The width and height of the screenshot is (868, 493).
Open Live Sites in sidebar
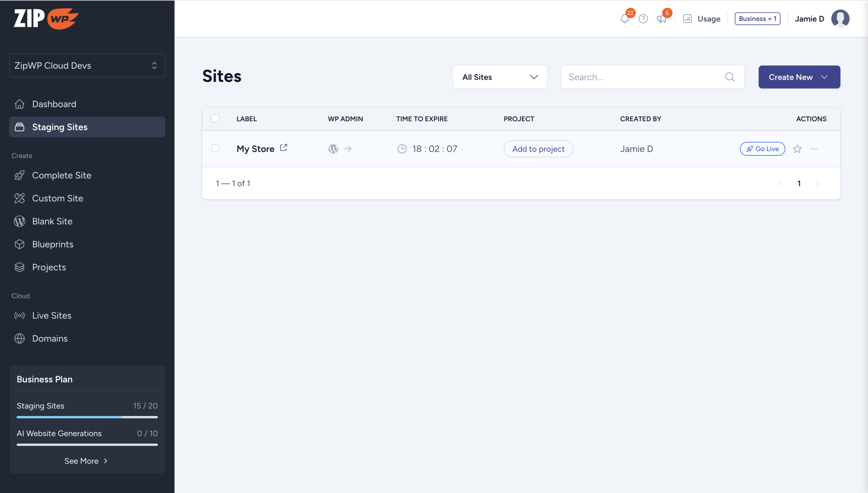52,316
